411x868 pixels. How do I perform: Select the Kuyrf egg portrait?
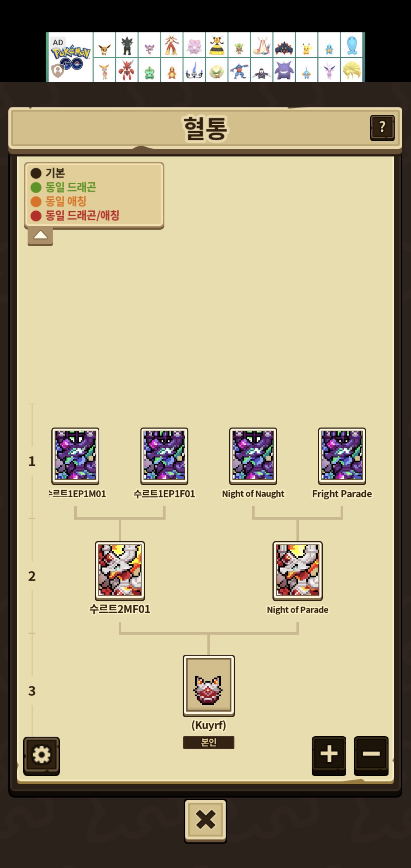pyautogui.click(x=209, y=686)
